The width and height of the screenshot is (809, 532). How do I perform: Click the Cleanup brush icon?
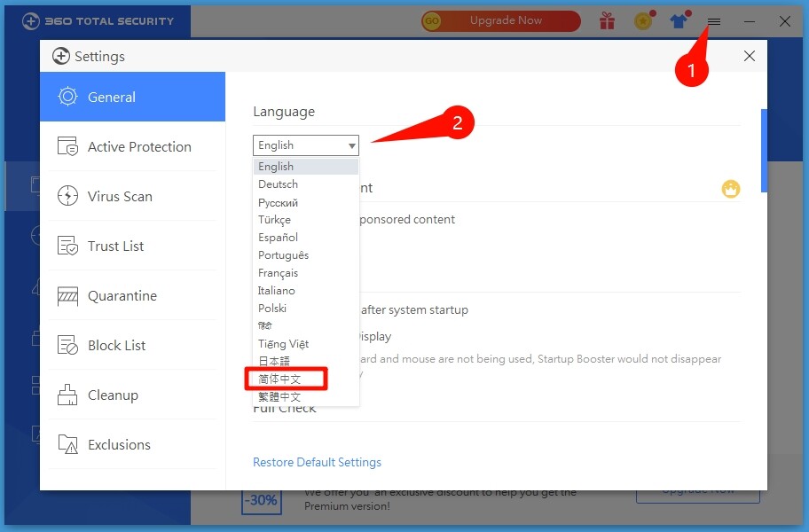67,395
